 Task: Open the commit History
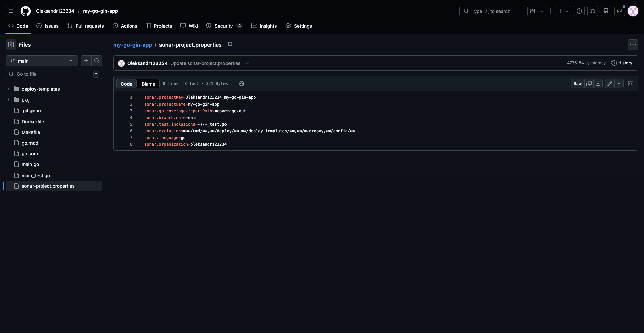(x=622, y=63)
